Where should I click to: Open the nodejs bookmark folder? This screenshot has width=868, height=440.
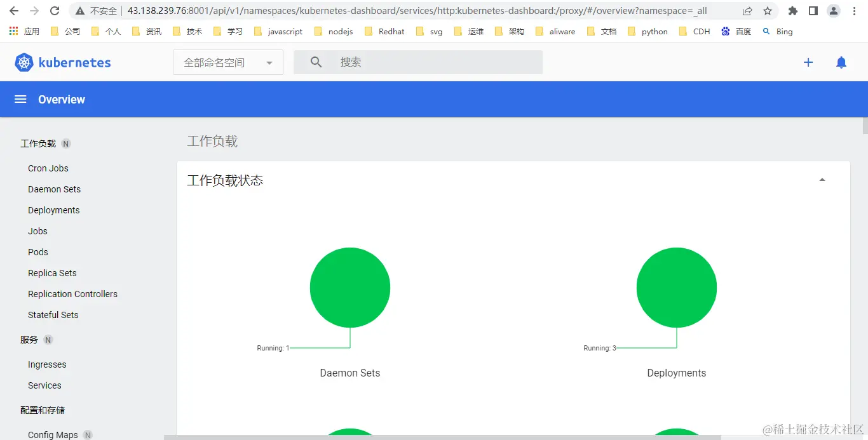point(334,31)
